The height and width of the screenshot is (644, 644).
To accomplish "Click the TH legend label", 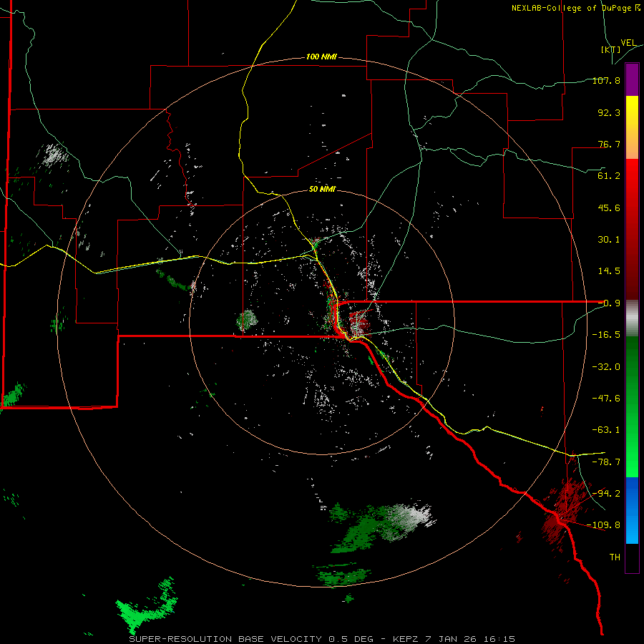I will click(615, 557).
